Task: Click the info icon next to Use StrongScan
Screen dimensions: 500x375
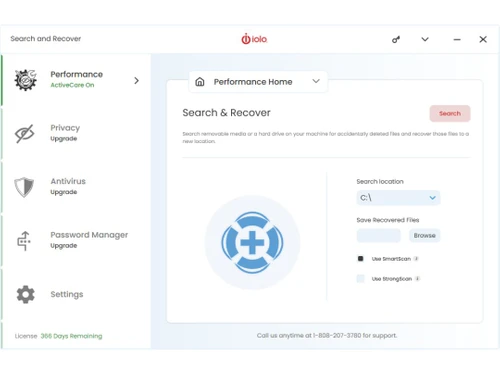Action: pos(417,279)
